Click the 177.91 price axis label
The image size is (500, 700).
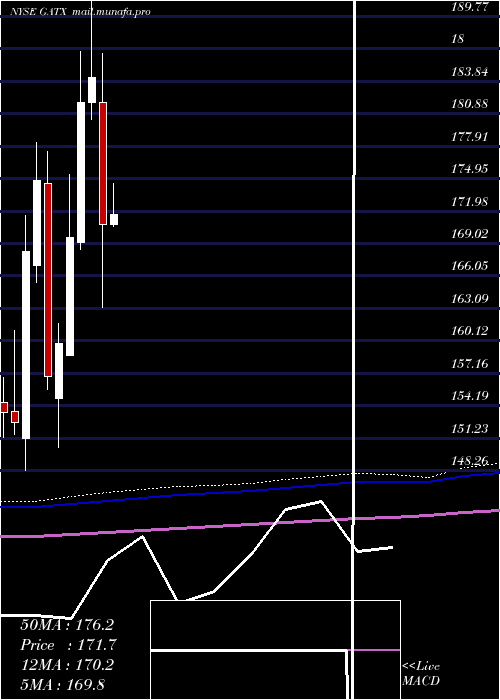click(x=470, y=137)
